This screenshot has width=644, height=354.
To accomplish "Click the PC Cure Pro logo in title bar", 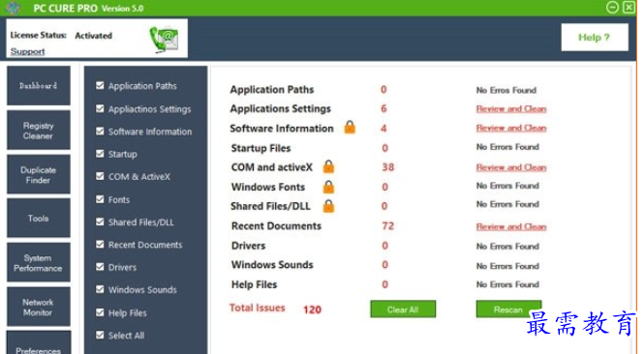I will point(14,8).
